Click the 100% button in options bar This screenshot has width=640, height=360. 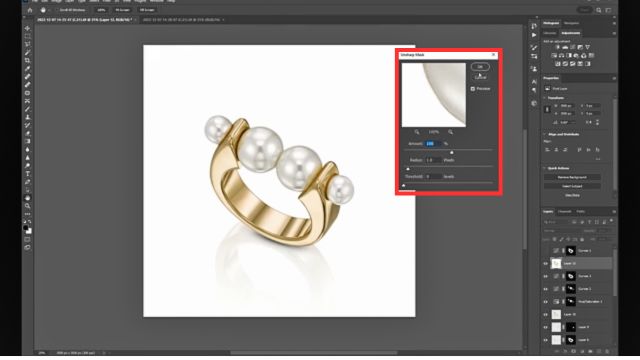(101, 10)
